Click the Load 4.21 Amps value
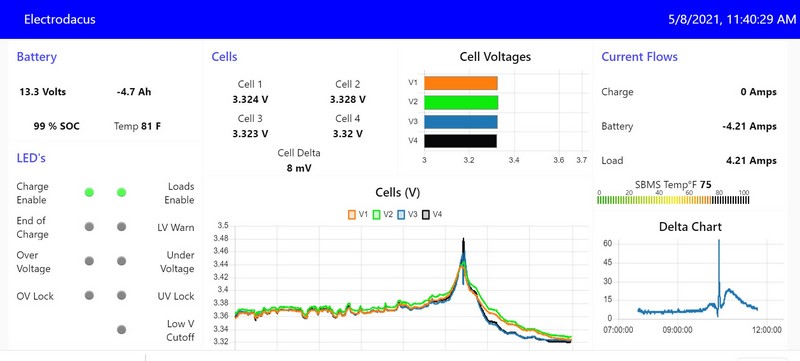Image resolution: width=800 pixels, height=361 pixels. pos(751,161)
